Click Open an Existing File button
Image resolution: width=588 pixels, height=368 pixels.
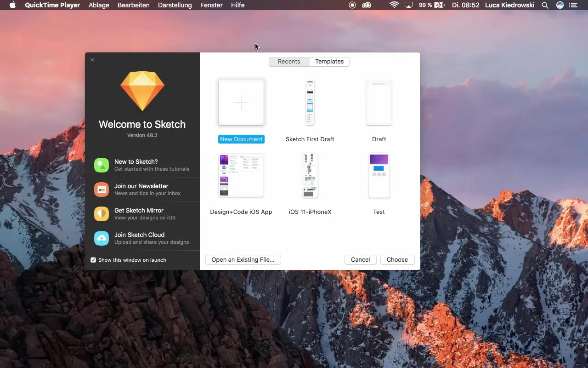pyautogui.click(x=243, y=260)
